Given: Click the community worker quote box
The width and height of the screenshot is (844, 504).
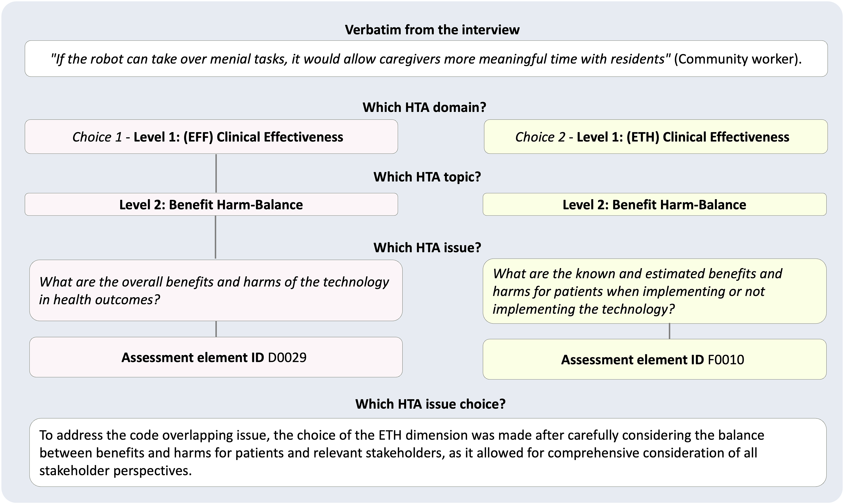Looking at the screenshot, I should click(x=426, y=59).
